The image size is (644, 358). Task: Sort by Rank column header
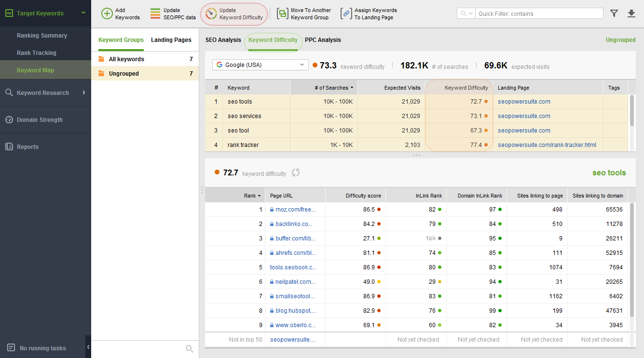235,196
